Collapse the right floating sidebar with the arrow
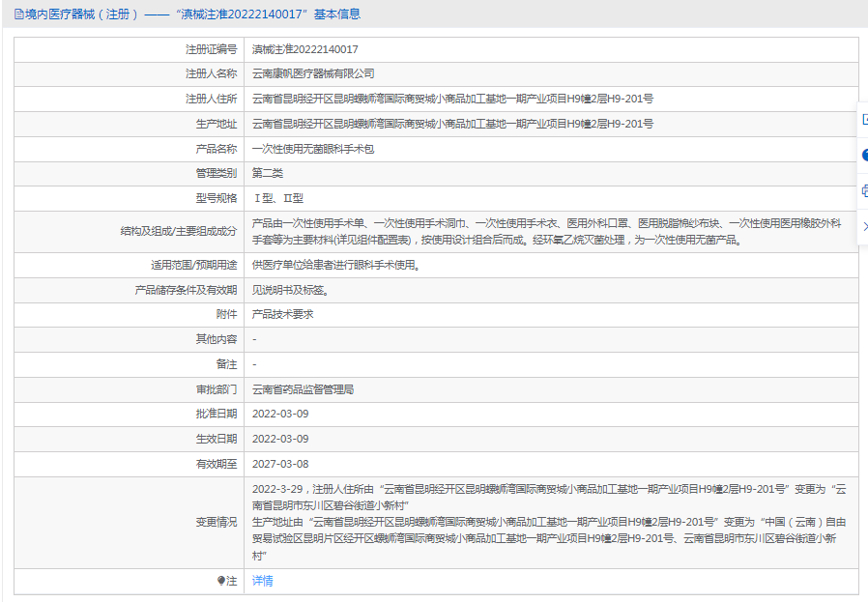The height and width of the screenshot is (602, 868). 864,226
